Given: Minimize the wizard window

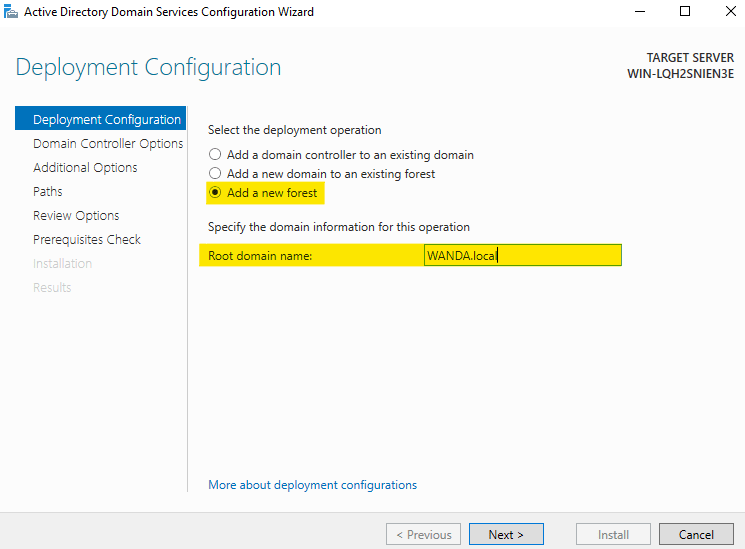Looking at the screenshot, I should tap(640, 11).
